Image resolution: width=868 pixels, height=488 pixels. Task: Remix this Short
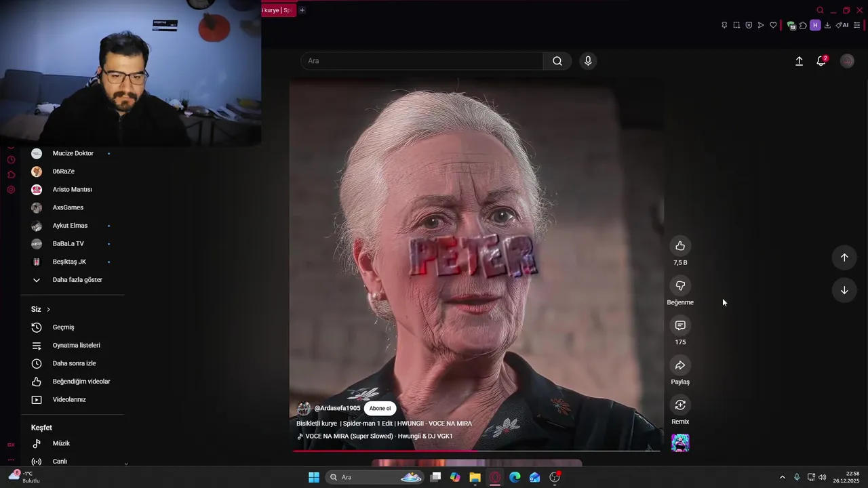coord(680,405)
